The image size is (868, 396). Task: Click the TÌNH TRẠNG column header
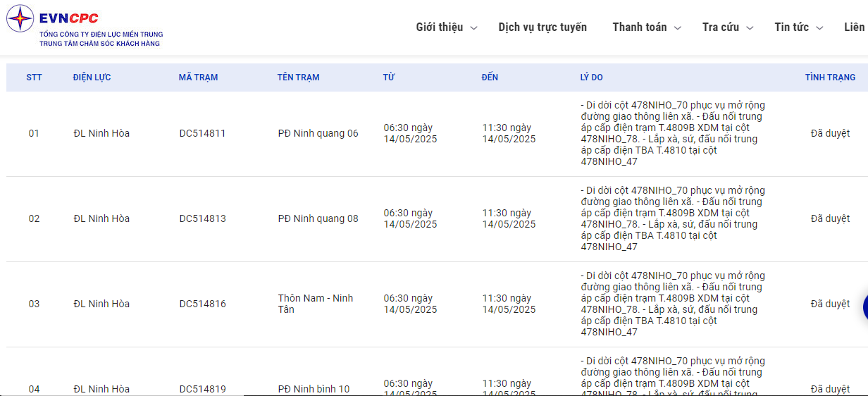[x=830, y=78]
